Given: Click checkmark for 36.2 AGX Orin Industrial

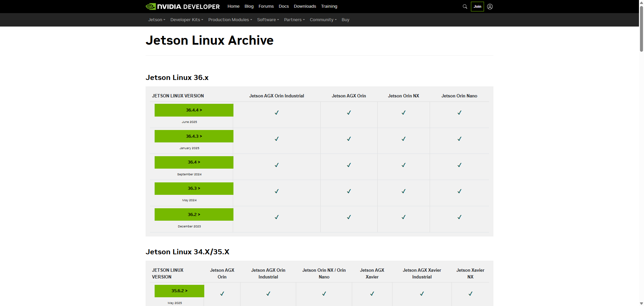Looking at the screenshot, I should tap(277, 217).
